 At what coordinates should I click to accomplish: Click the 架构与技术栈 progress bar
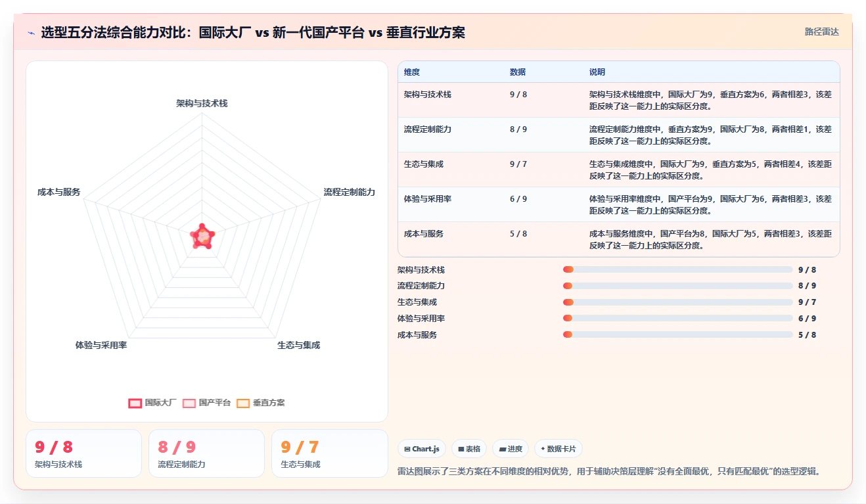click(677, 269)
